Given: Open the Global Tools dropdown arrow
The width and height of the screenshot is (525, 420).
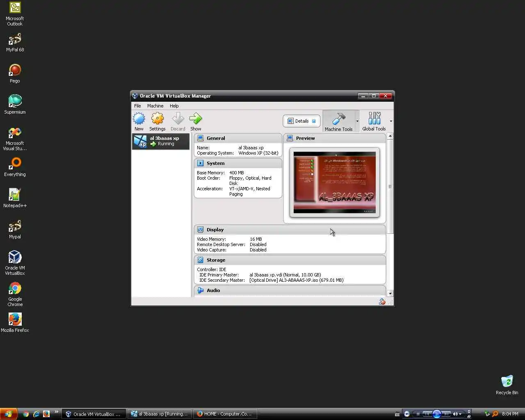Looking at the screenshot, I should (x=391, y=121).
